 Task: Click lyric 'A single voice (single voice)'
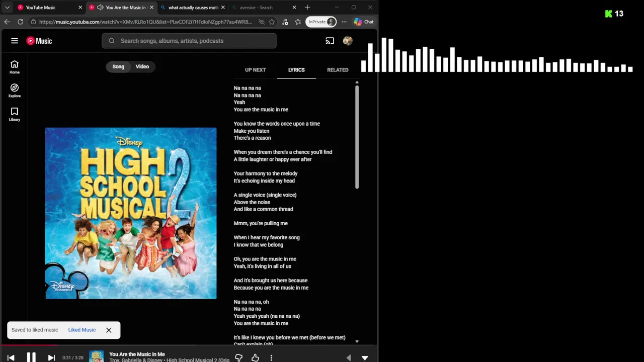265,195
